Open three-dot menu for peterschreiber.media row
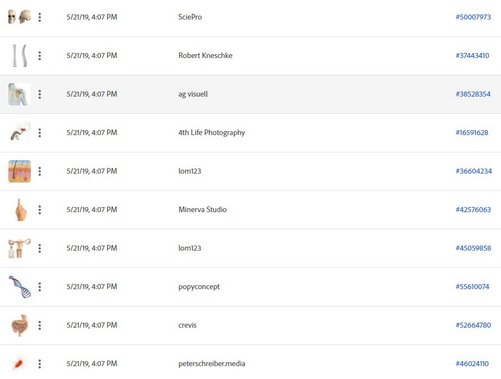The image size is (501, 379). click(x=40, y=364)
